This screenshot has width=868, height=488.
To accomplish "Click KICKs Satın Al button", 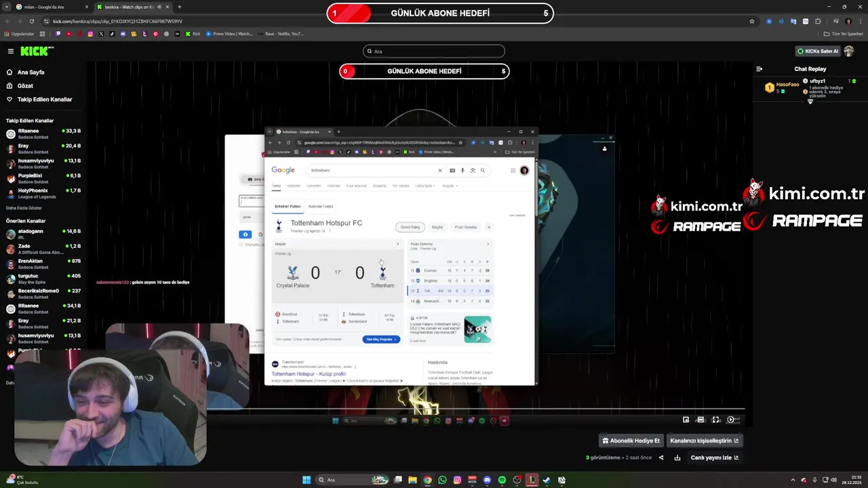I will 818,51.
